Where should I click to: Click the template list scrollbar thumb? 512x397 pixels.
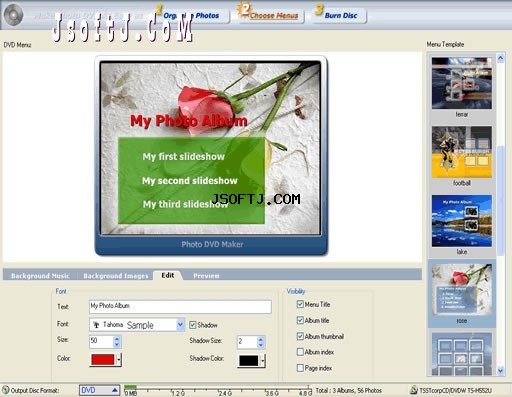pyautogui.click(x=500, y=201)
